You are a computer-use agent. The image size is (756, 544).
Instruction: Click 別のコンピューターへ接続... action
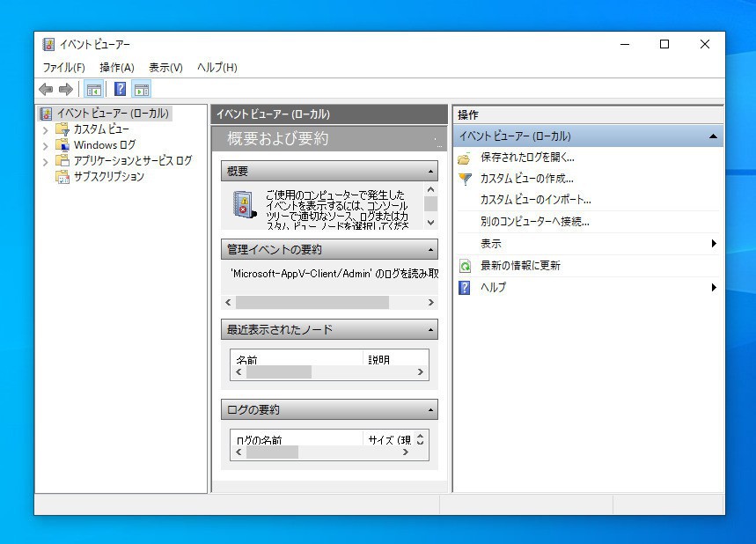(x=534, y=222)
